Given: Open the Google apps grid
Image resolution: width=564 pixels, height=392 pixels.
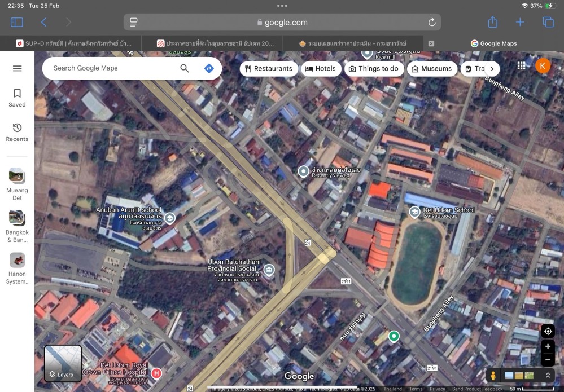Looking at the screenshot, I should click(x=521, y=66).
